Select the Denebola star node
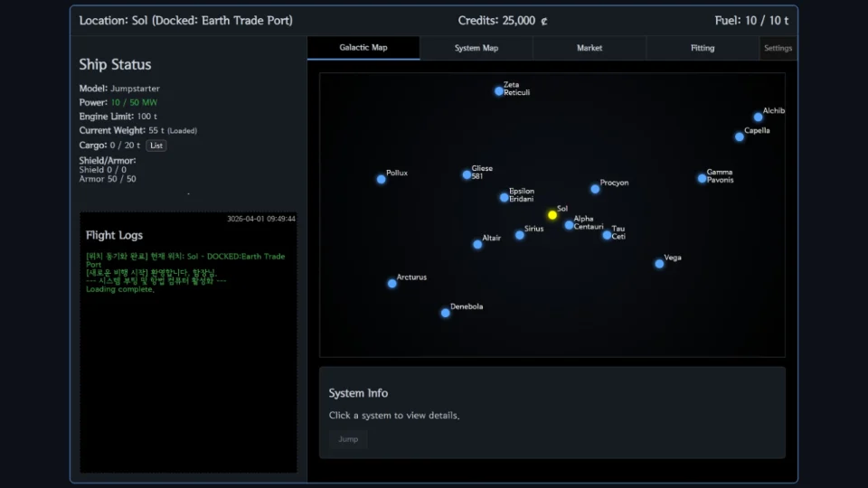This screenshot has height=488, width=868. coord(445,313)
